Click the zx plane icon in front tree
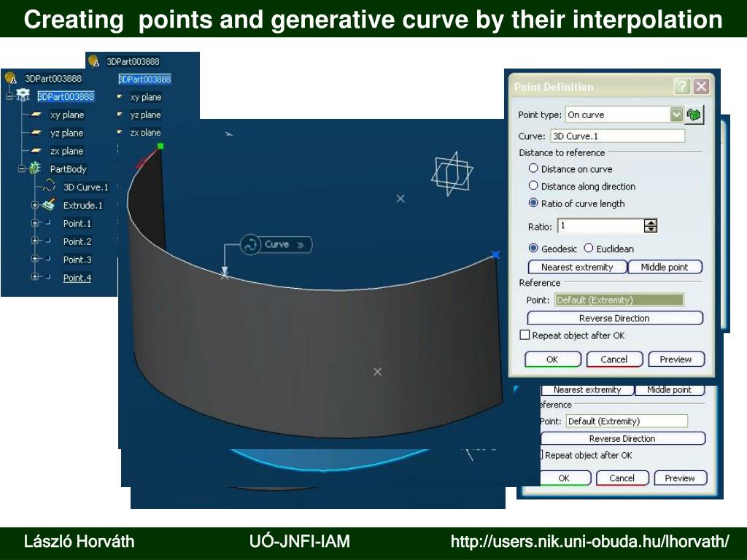The width and height of the screenshot is (747, 560). (36, 150)
